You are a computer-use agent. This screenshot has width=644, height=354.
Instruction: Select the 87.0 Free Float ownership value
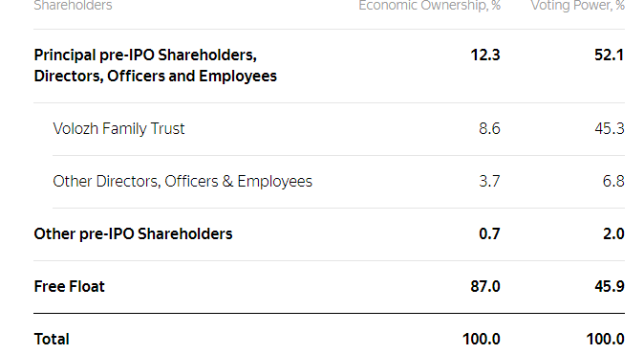485,287
